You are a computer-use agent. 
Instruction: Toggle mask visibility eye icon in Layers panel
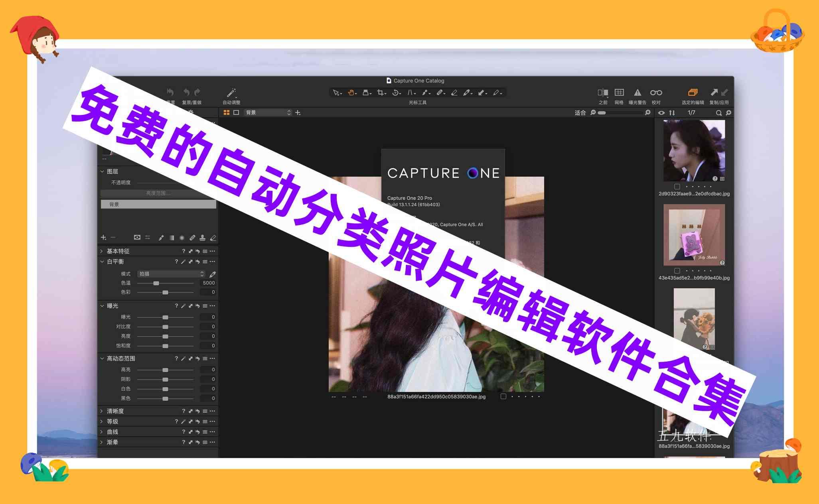pyautogui.click(x=137, y=237)
